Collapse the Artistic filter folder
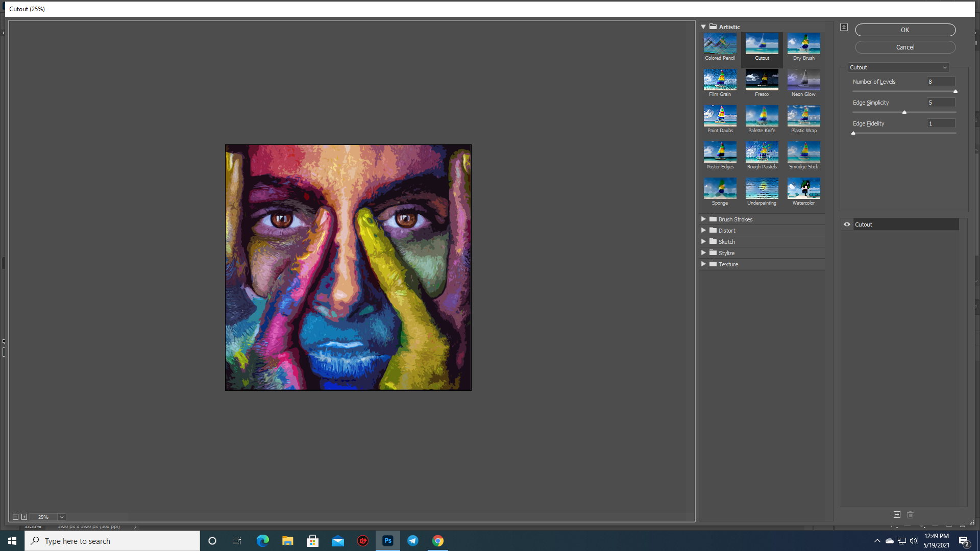The image size is (980, 551). coord(703,27)
